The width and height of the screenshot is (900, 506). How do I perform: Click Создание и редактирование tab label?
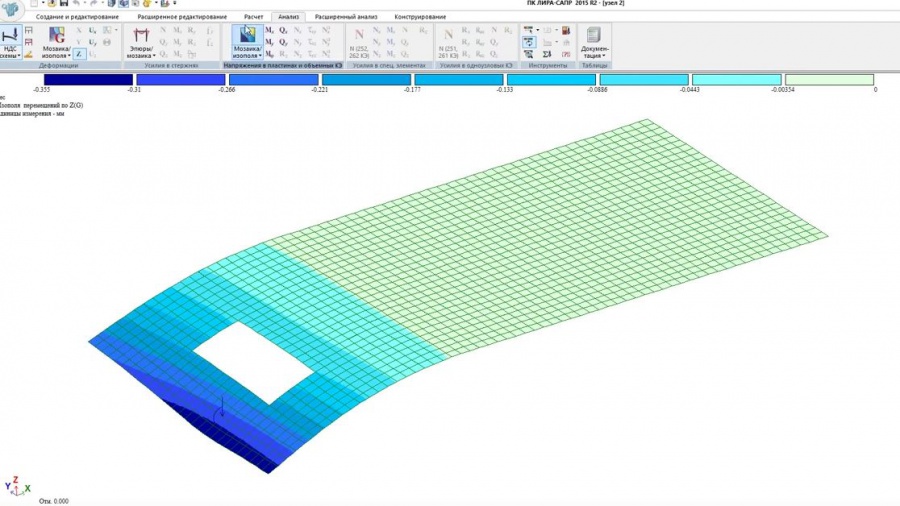click(x=76, y=17)
